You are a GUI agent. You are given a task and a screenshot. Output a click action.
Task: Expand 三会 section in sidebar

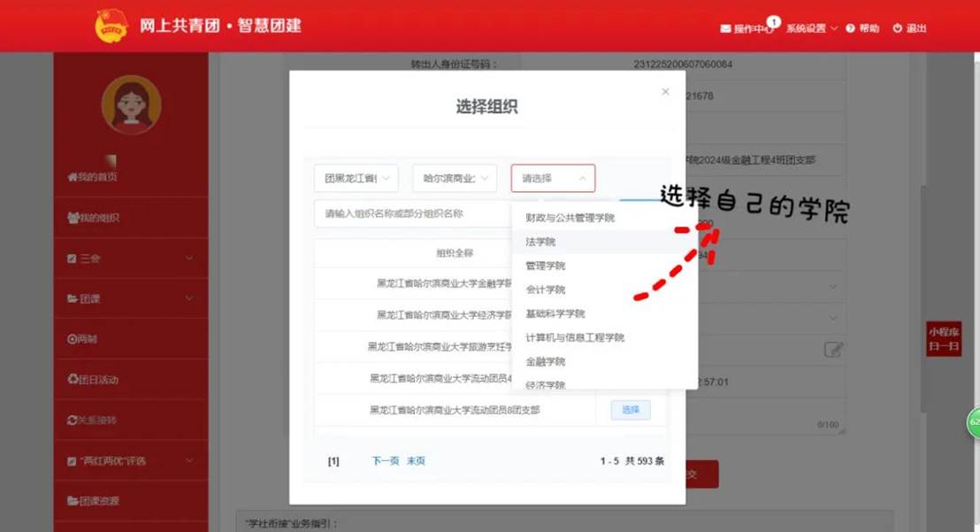pyautogui.click(x=130, y=258)
